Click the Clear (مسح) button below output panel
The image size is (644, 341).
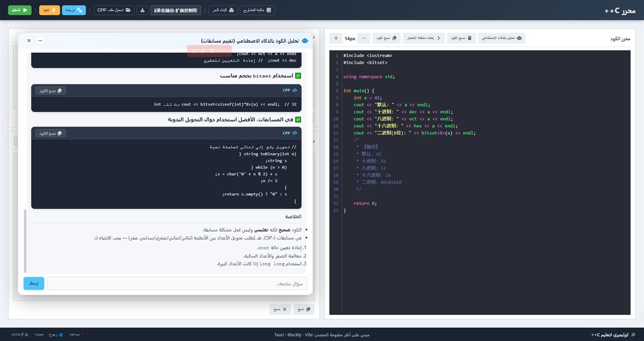click(x=280, y=309)
